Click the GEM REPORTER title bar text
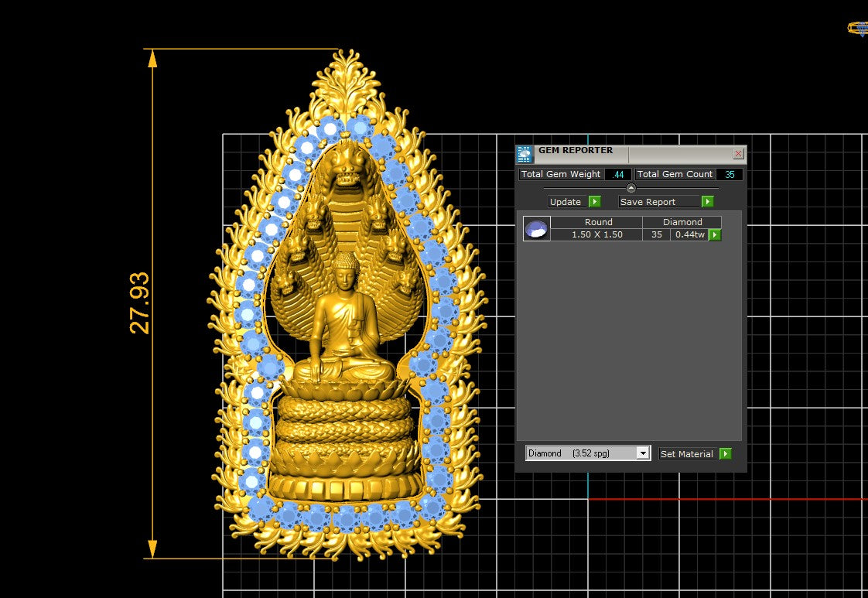 [x=575, y=150]
